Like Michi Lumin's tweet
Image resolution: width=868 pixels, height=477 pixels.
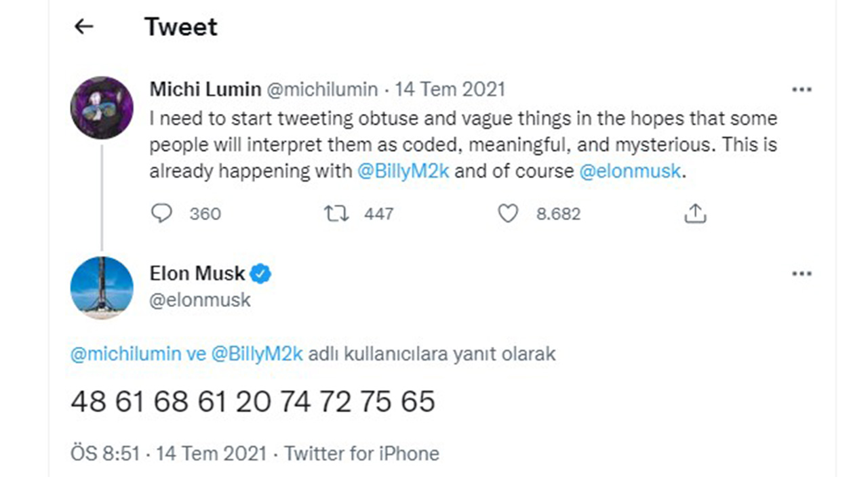(508, 214)
